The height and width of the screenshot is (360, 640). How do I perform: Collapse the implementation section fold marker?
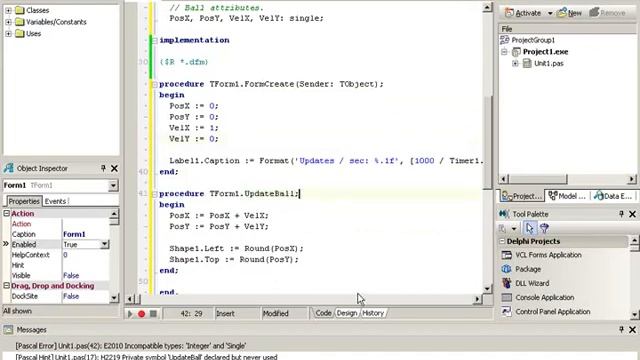[155, 40]
